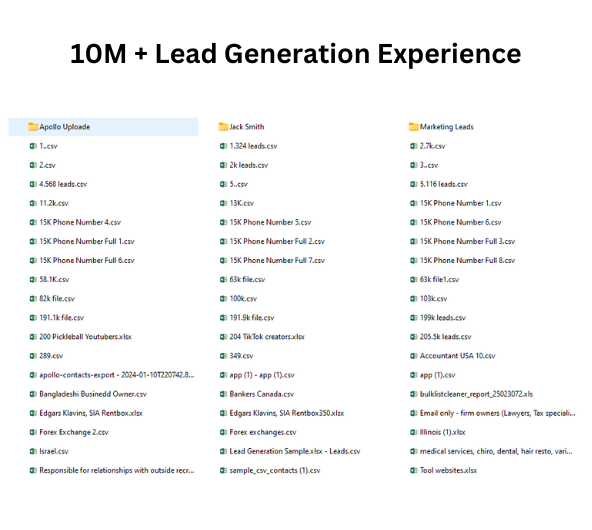The image size is (592, 530).
Task: Click Excel icon beside Tool websites.xlsx
Action: coord(414,470)
